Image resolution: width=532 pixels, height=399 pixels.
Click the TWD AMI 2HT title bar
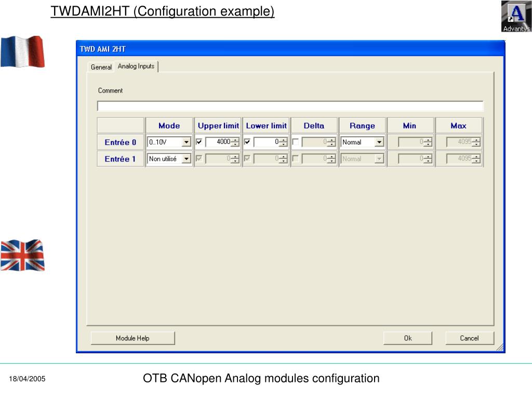[290, 49]
